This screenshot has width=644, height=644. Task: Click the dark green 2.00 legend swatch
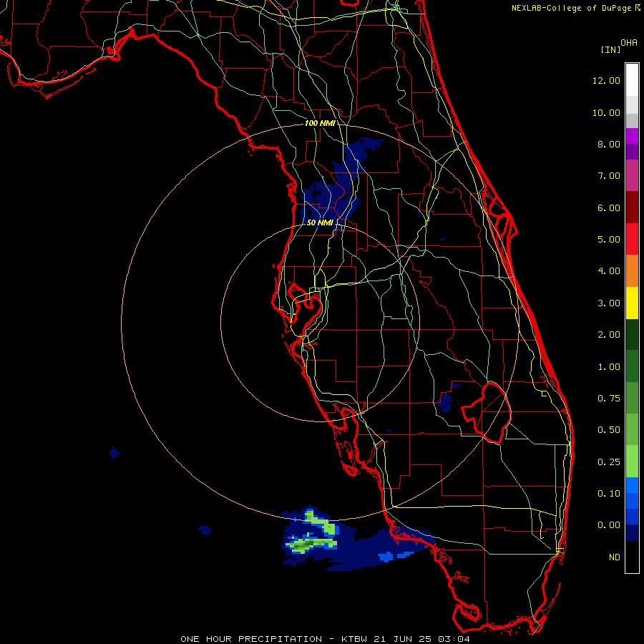tap(632, 334)
